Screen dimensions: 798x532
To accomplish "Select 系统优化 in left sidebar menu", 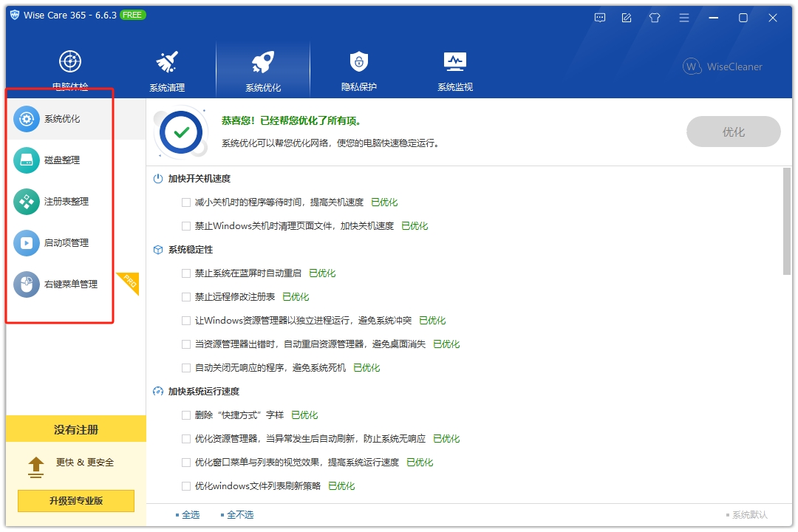I will (63, 118).
